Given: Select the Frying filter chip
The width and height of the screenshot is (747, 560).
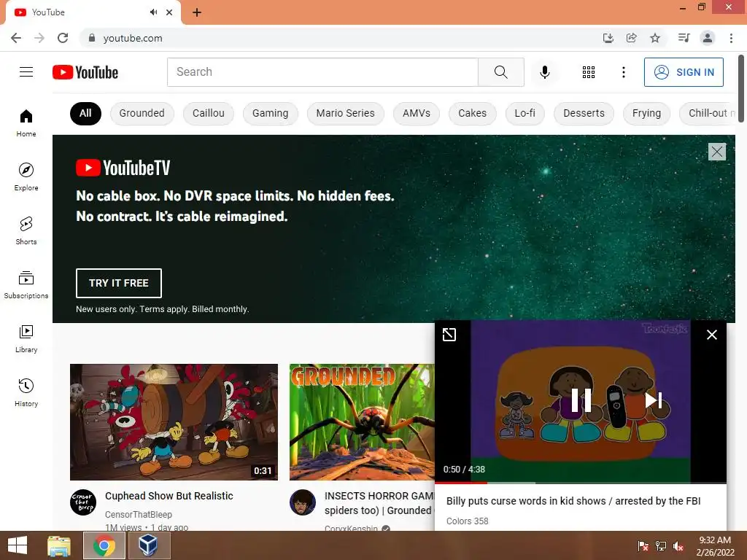Looking at the screenshot, I should (x=646, y=113).
